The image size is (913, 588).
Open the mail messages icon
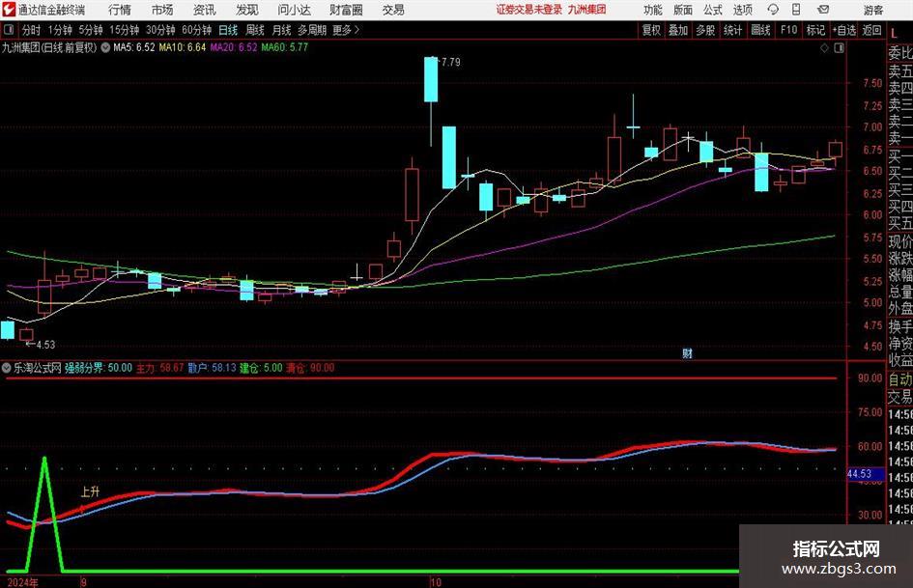[823, 10]
